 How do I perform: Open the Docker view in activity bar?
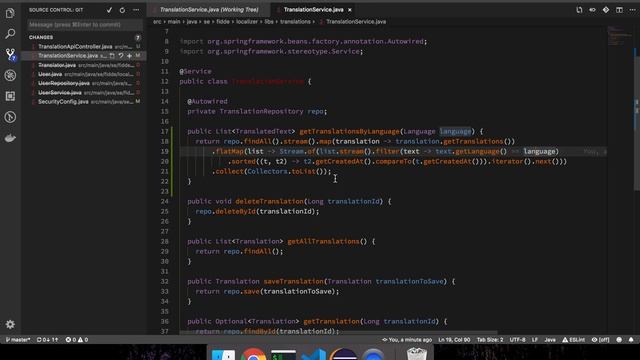tap(10, 138)
